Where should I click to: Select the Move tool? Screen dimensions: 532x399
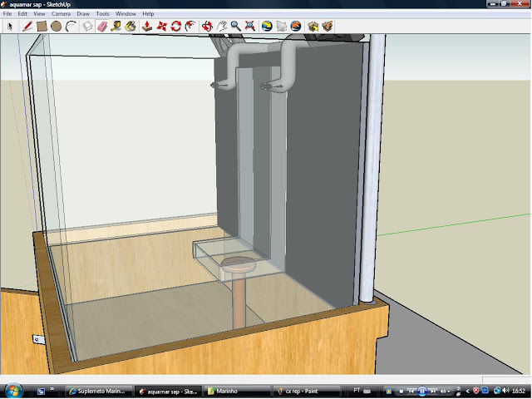[161, 26]
